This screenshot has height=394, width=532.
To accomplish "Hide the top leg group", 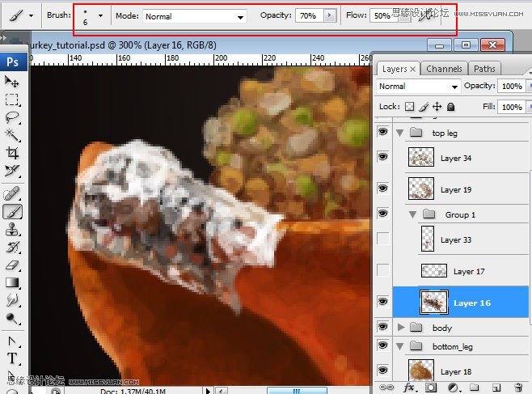I will (x=383, y=131).
